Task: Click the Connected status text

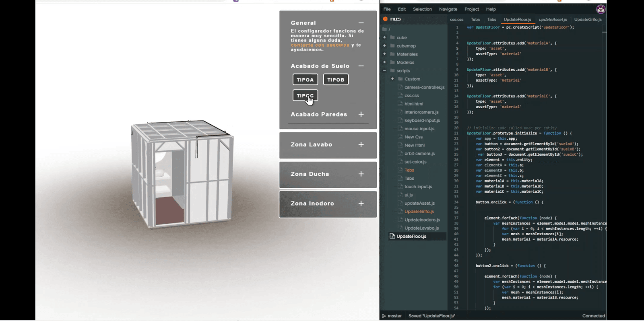Action: pyautogui.click(x=593, y=316)
